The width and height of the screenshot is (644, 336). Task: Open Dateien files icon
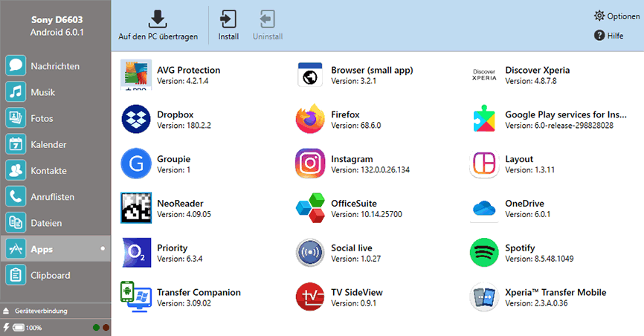coord(16,223)
